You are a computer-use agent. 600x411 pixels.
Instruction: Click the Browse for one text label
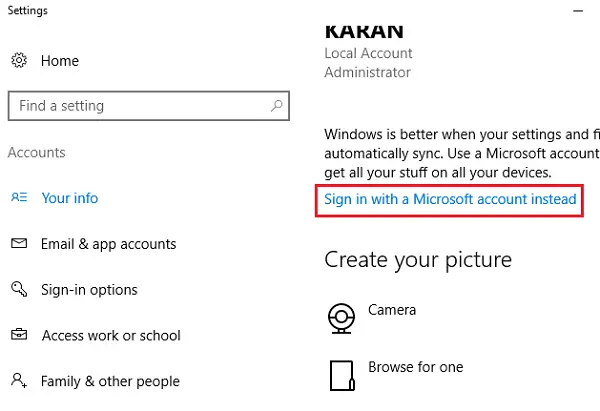[415, 367]
